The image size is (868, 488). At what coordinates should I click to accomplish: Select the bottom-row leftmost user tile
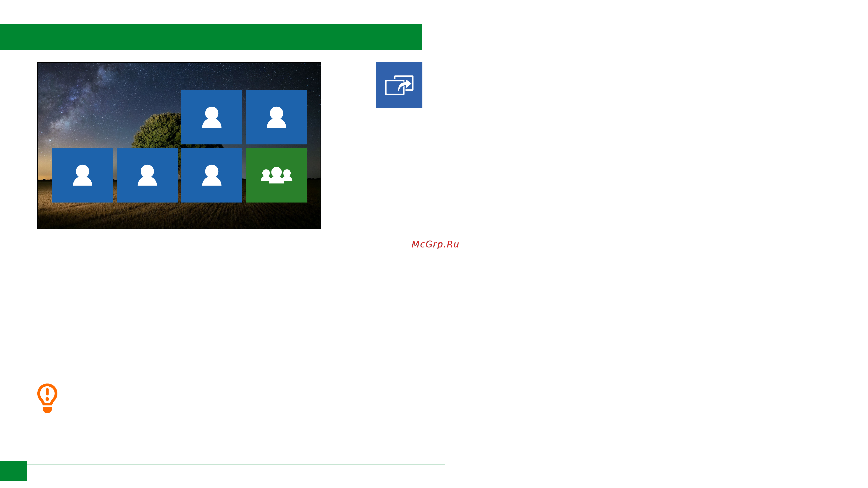tap(83, 175)
